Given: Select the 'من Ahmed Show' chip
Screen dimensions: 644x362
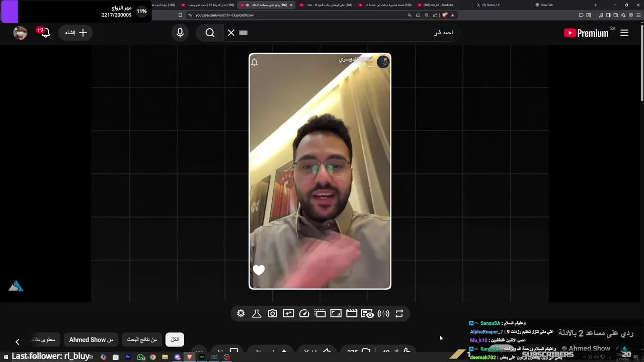Looking at the screenshot, I should (x=91, y=340).
